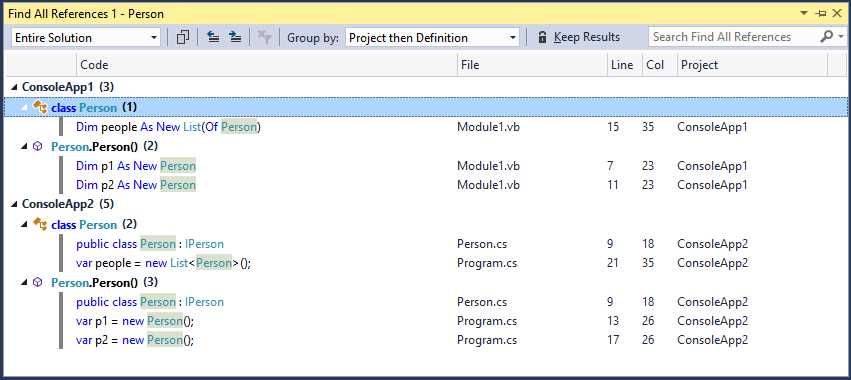This screenshot has height=380, width=851.
Task: Select 'var p1 = new Person();' row
Action: point(426,321)
